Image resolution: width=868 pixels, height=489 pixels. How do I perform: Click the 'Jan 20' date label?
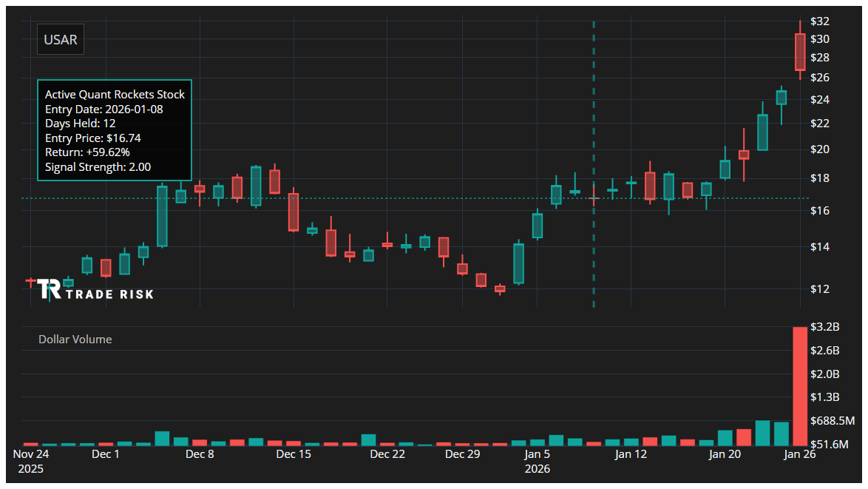pyautogui.click(x=725, y=454)
